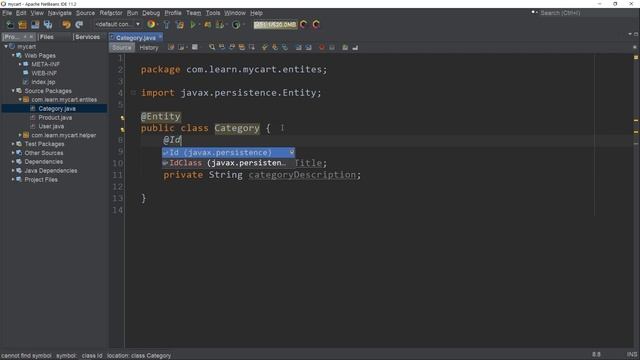Click the Profile Project toolbar icon
This screenshot has height=360, width=640.
click(x=220, y=24)
